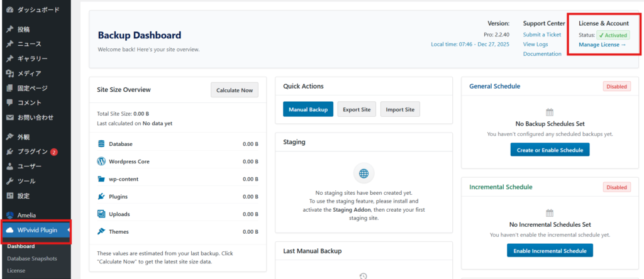Click the plugin icon beside プラグイン
Screen dimensions: 644x279
click(9, 151)
